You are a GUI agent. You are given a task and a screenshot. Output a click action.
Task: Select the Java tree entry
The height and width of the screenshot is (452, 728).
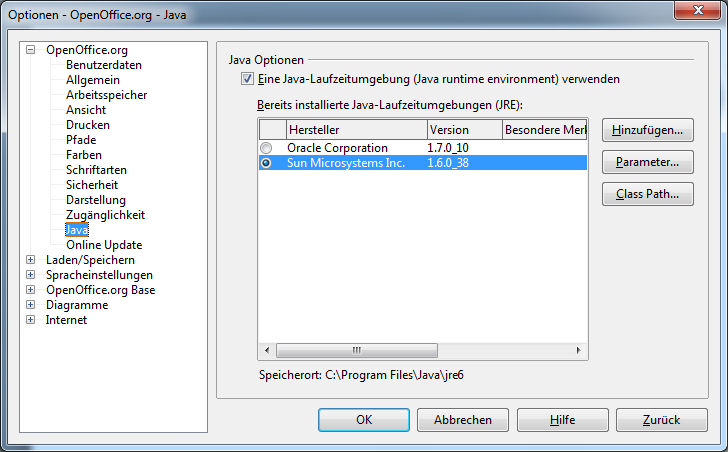click(77, 230)
